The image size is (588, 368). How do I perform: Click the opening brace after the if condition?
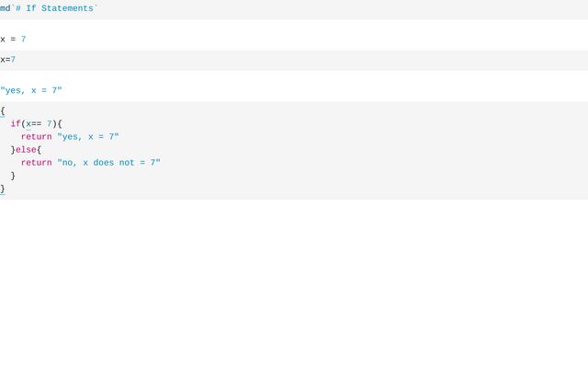pyautogui.click(x=60, y=123)
